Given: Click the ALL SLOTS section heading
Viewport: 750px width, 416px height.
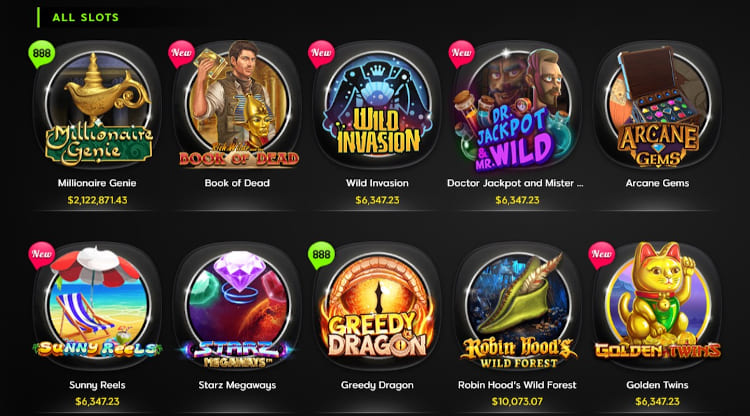Looking at the screenshot, I should (x=85, y=18).
